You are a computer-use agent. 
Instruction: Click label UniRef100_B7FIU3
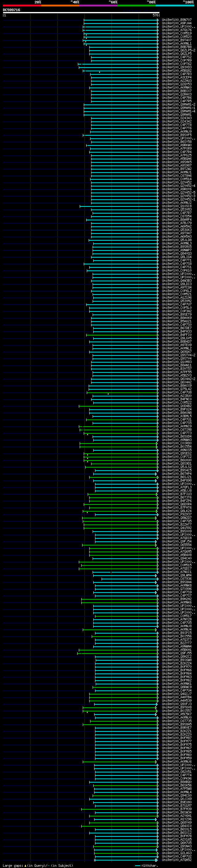click(x=176, y=494)
